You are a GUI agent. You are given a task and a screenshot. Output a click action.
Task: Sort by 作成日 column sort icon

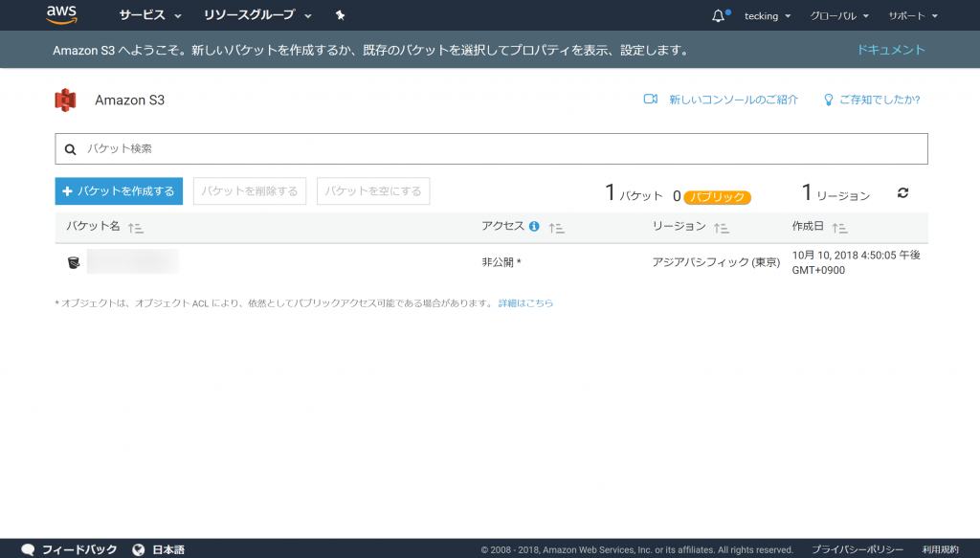point(839,228)
